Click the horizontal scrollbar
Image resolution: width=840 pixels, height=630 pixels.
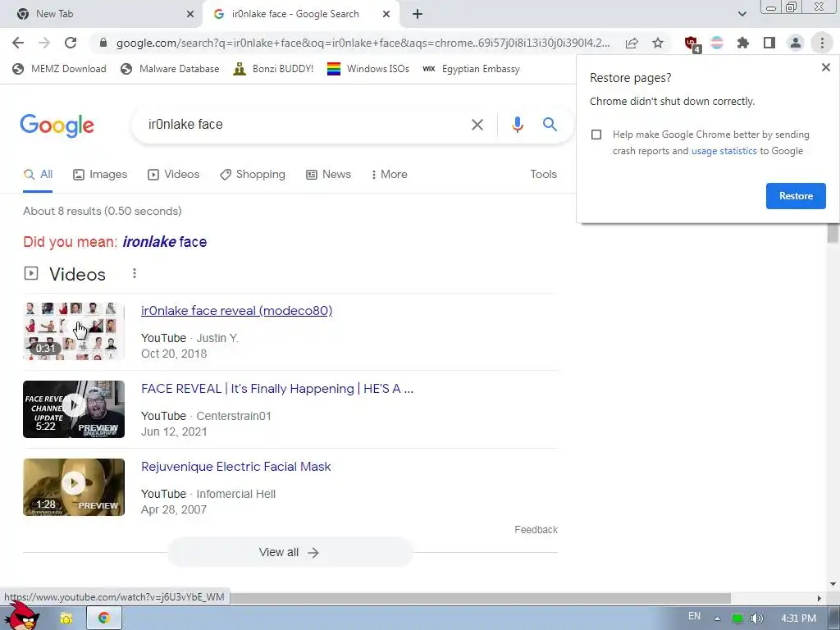(480, 598)
